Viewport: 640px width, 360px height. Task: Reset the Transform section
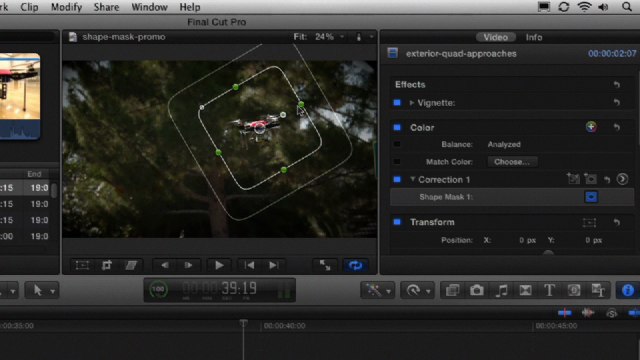pyautogui.click(x=616, y=222)
